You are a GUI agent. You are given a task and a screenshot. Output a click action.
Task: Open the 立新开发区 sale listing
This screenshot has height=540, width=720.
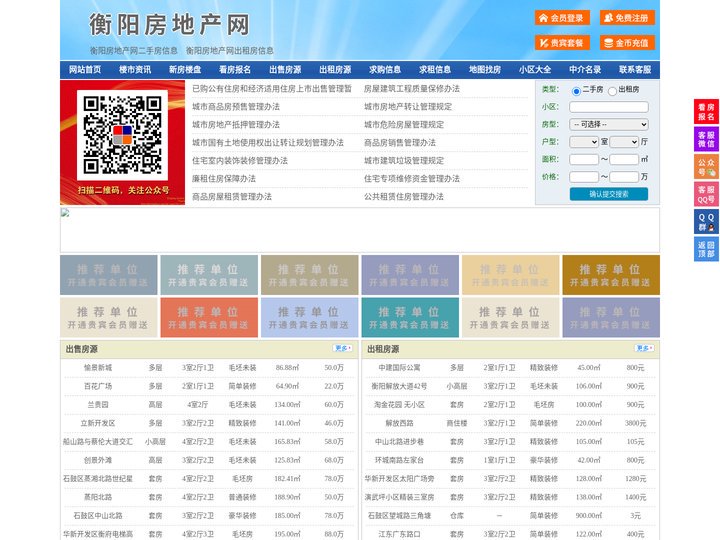(98, 423)
